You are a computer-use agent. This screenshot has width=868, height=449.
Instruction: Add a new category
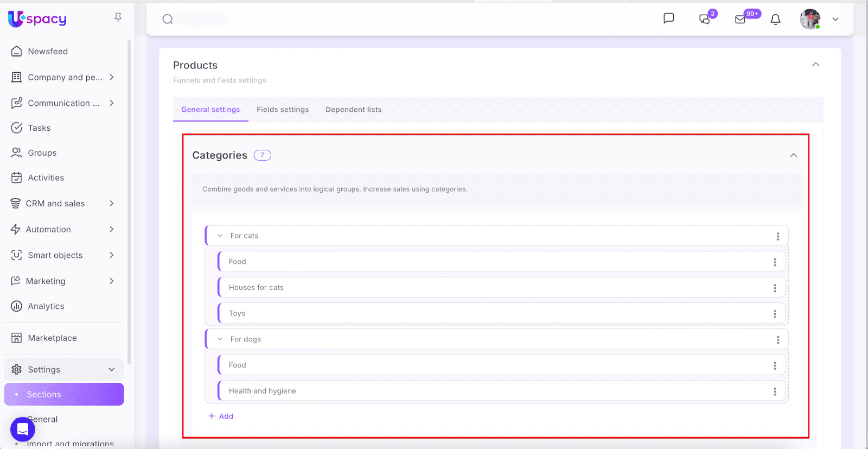pos(221,416)
